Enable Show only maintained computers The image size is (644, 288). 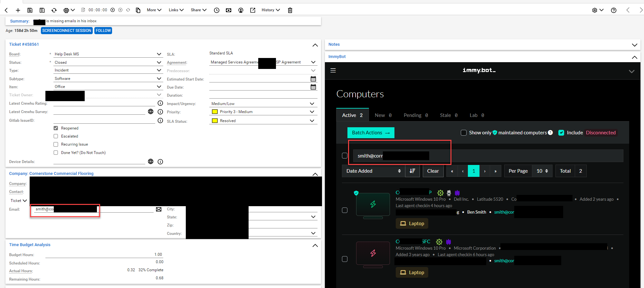point(464,133)
